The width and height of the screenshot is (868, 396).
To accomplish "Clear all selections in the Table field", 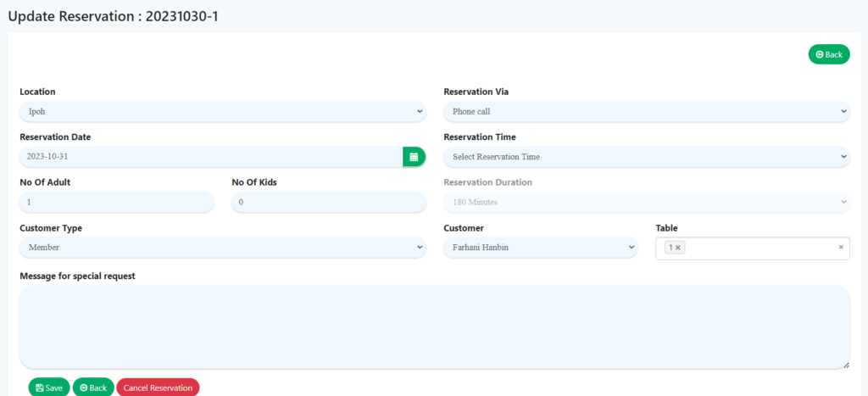I will (841, 248).
